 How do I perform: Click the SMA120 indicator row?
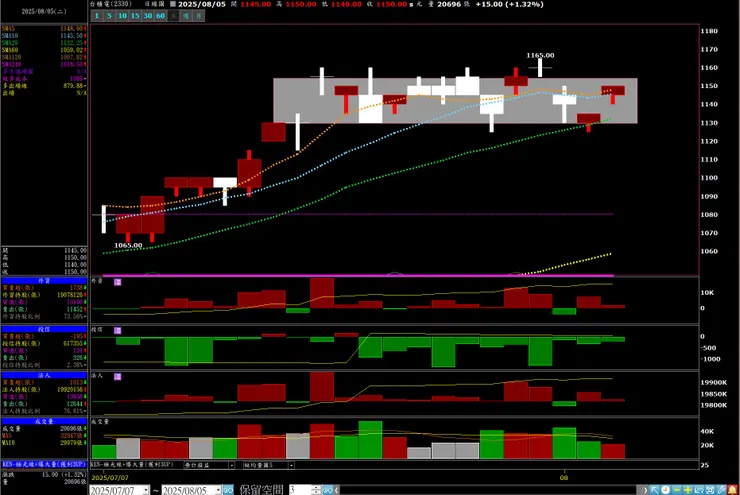(44, 57)
